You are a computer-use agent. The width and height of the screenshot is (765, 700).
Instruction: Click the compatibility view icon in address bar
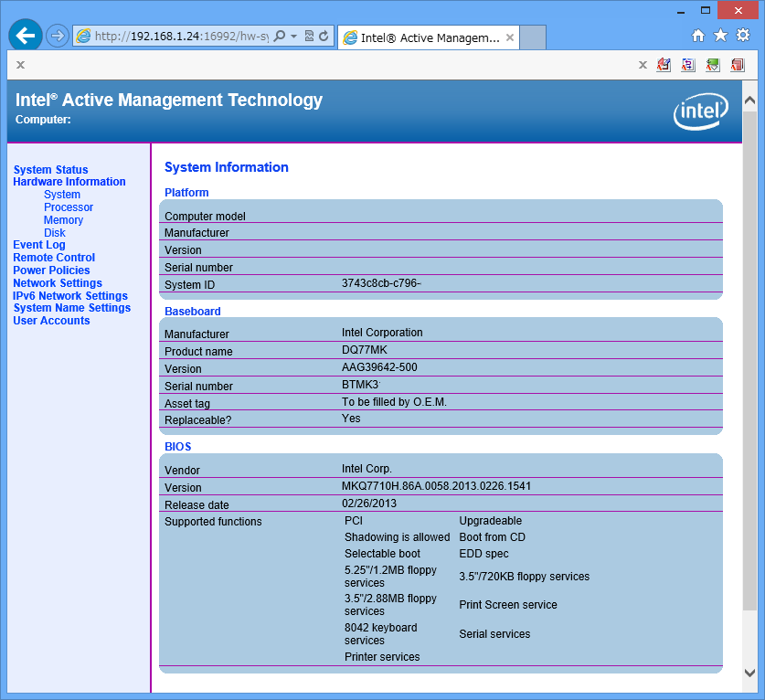[x=309, y=37]
